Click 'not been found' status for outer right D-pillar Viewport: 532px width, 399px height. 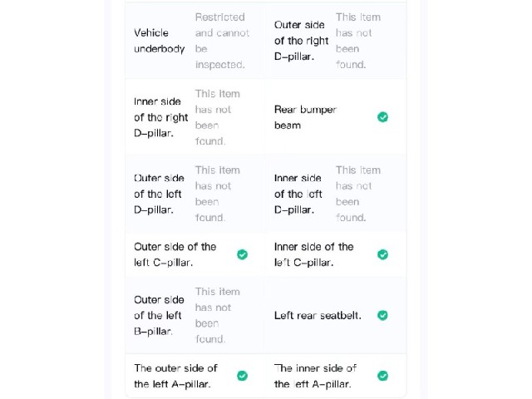[358, 41]
